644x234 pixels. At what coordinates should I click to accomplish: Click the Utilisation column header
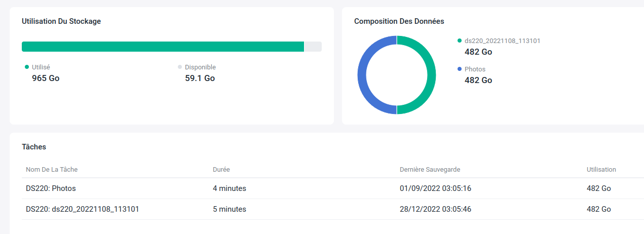click(x=601, y=169)
